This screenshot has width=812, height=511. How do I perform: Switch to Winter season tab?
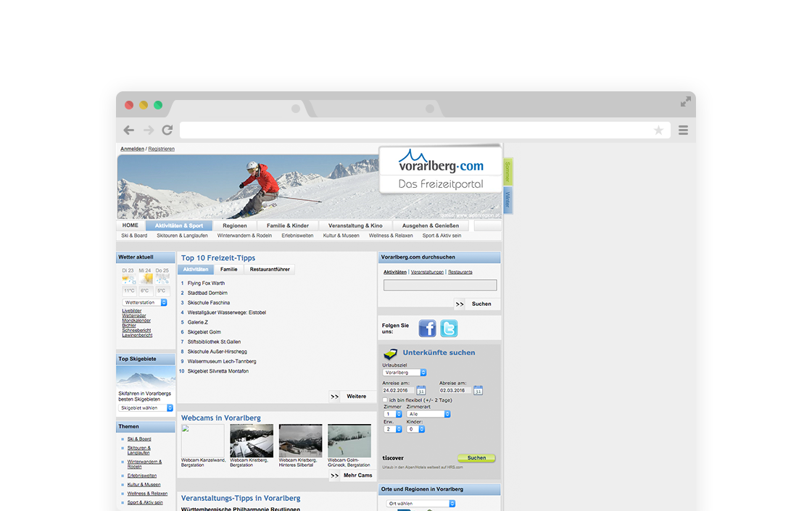(507, 199)
